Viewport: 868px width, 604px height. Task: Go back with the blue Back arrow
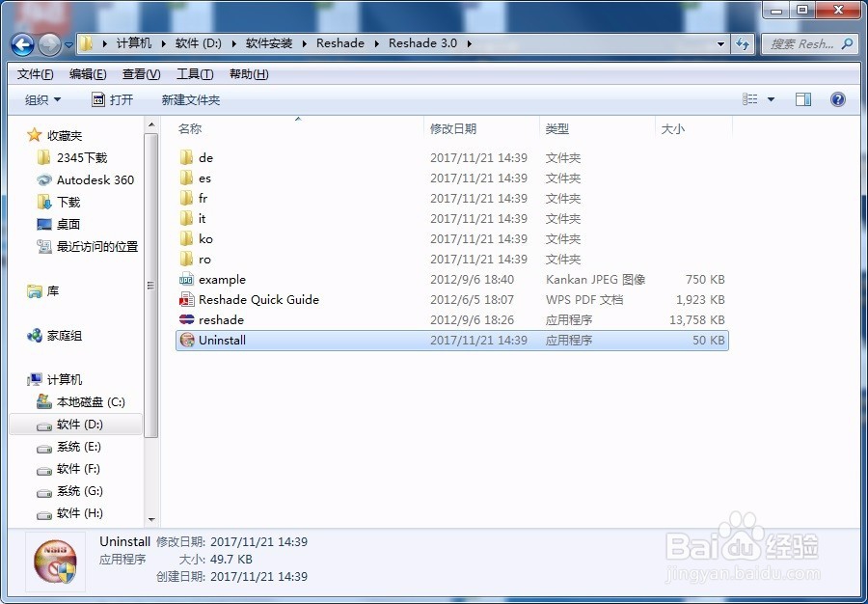(x=23, y=44)
